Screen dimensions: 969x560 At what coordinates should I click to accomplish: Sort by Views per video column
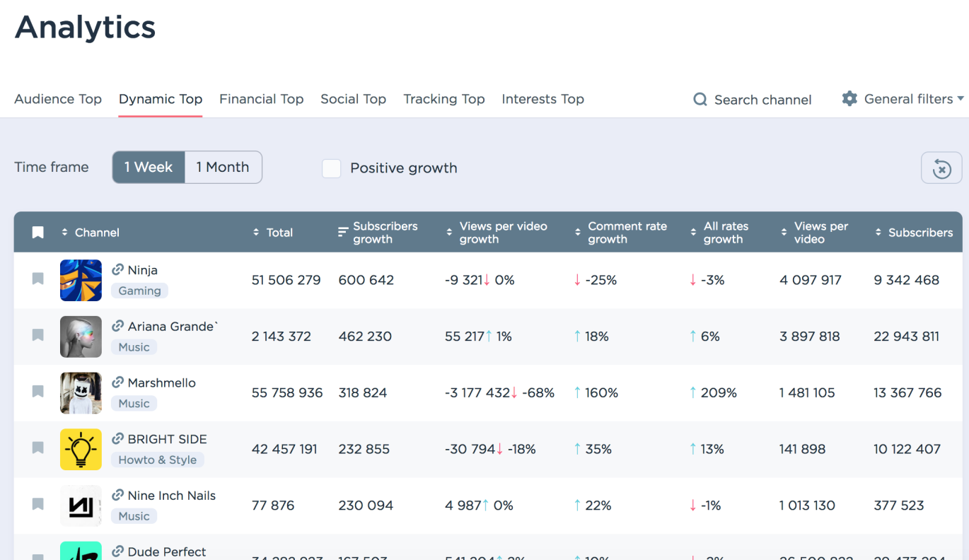pyautogui.click(x=814, y=233)
